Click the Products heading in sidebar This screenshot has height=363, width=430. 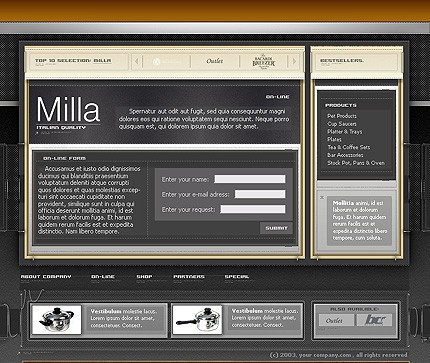341,105
